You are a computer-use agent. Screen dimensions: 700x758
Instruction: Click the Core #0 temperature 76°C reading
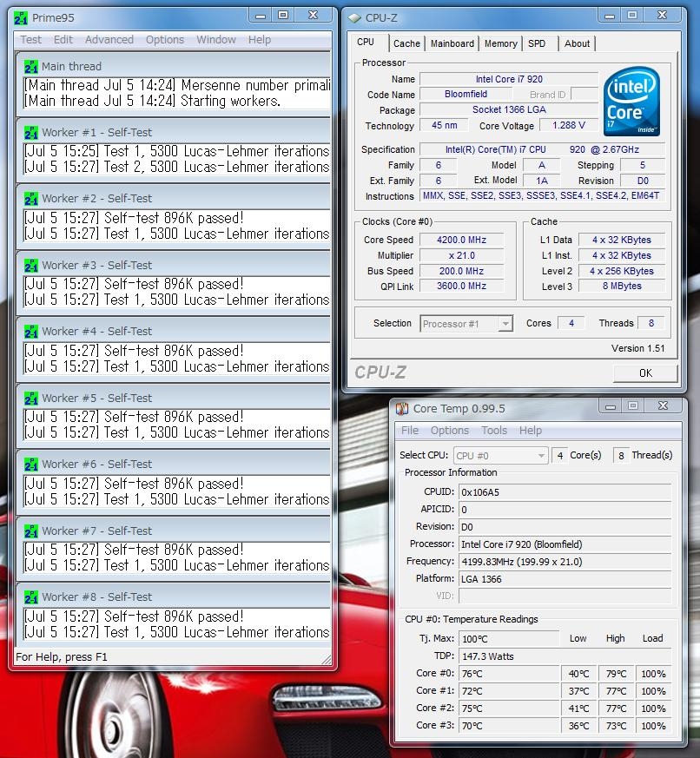click(x=509, y=674)
